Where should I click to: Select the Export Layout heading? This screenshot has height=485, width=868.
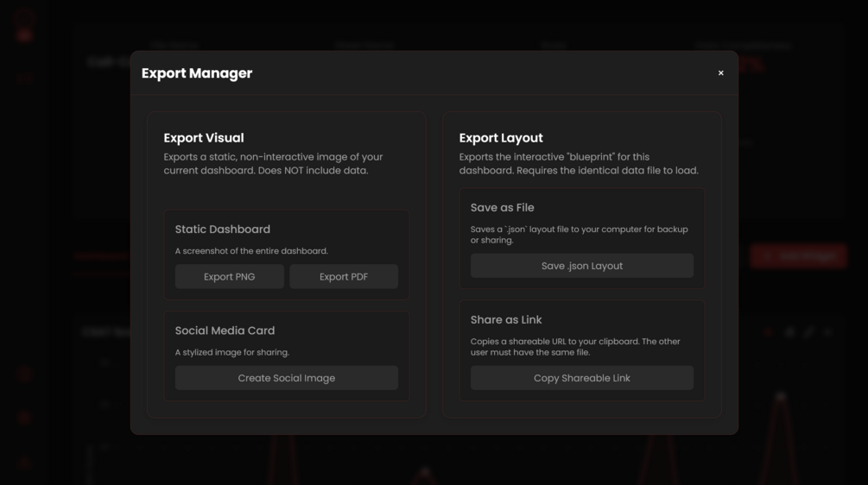501,138
